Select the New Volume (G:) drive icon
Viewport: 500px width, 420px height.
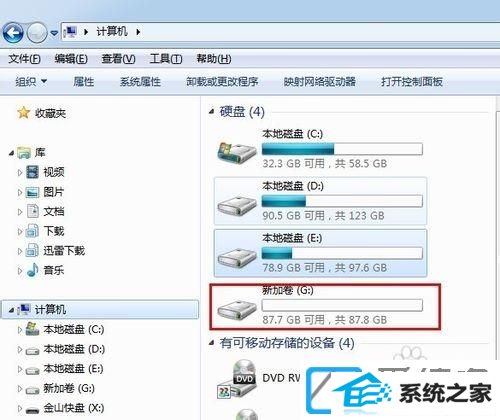[x=237, y=309]
